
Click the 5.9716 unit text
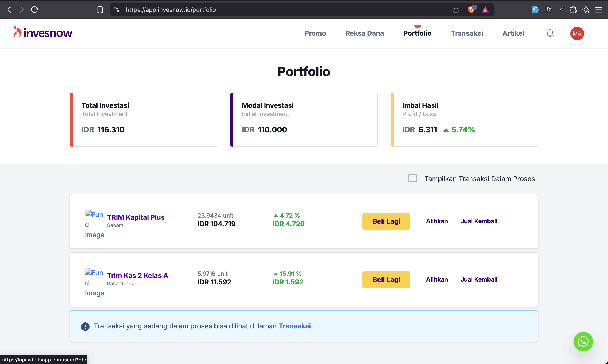(213, 274)
